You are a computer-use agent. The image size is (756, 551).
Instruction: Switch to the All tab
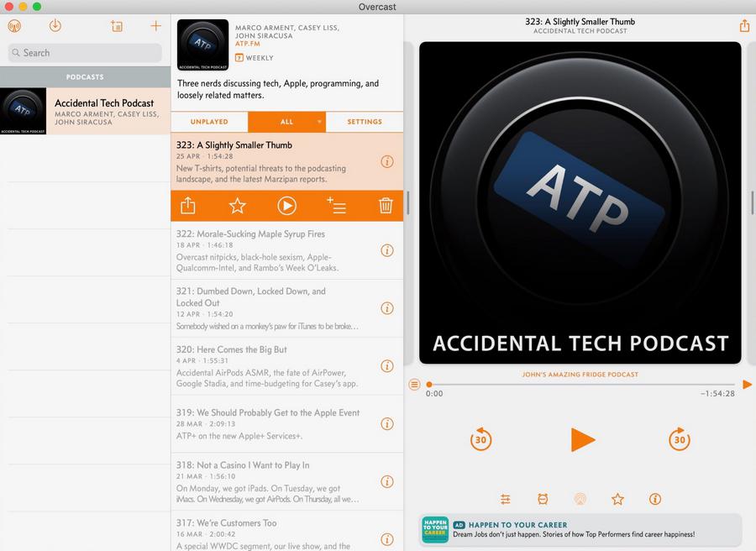286,122
